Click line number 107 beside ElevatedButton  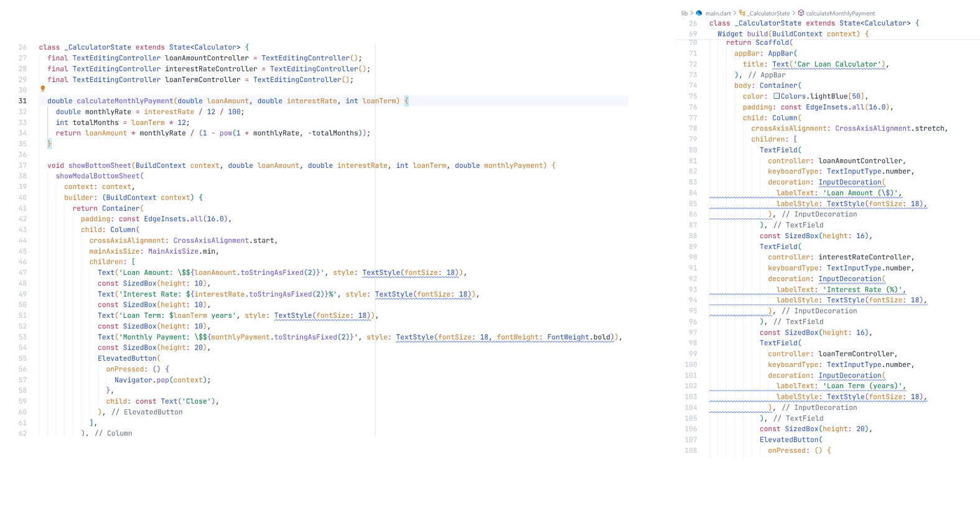point(691,440)
